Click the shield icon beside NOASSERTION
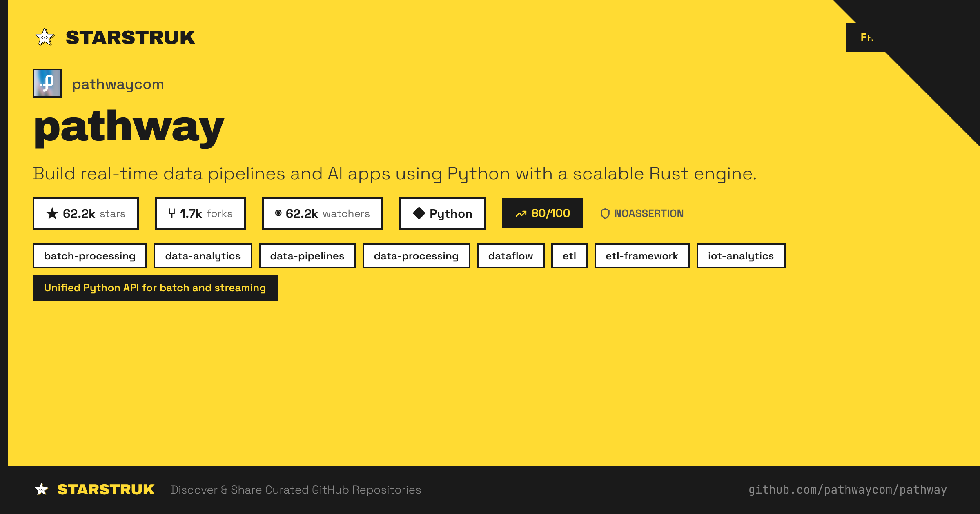 pyautogui.click(x=605, y=214)
